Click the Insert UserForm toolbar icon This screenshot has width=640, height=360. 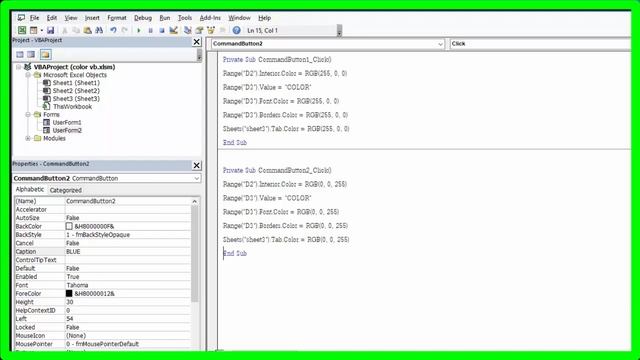33,30
